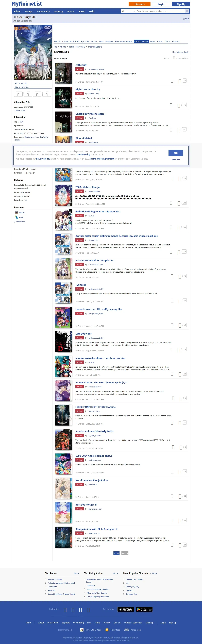
Task: Click the Honeyfeed icon in footer
Action: pos(107,630)
